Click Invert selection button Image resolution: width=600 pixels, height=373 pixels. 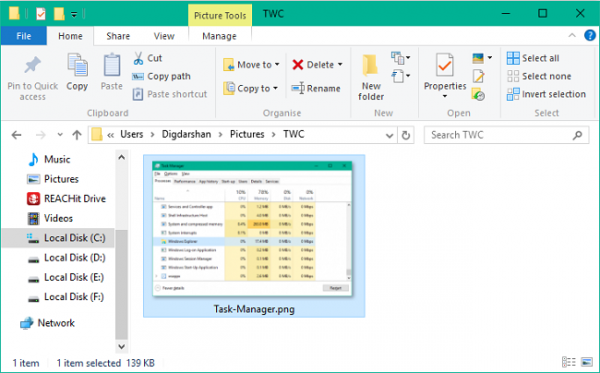pos(546,94)
